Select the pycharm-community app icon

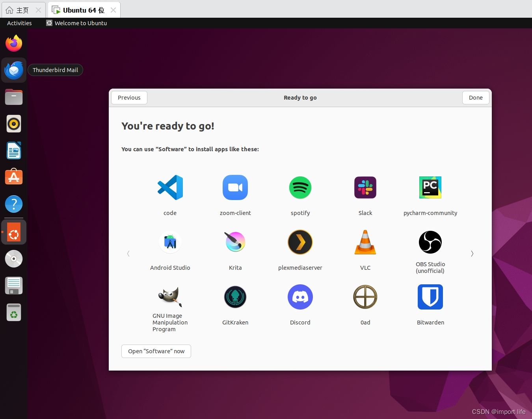pyautogui.click(x=430, y=187)
